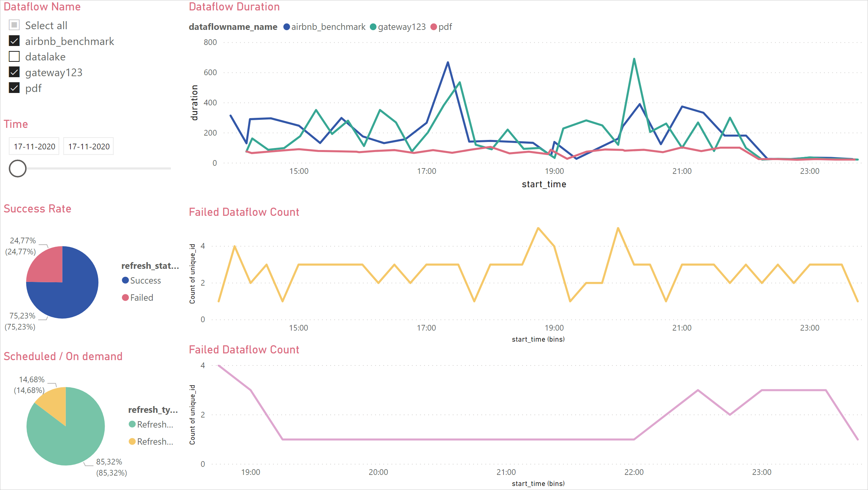Toggle the airbnb_benchmark checkbox filter
This screenshot has height=490, width=868.
coord(14,41)
